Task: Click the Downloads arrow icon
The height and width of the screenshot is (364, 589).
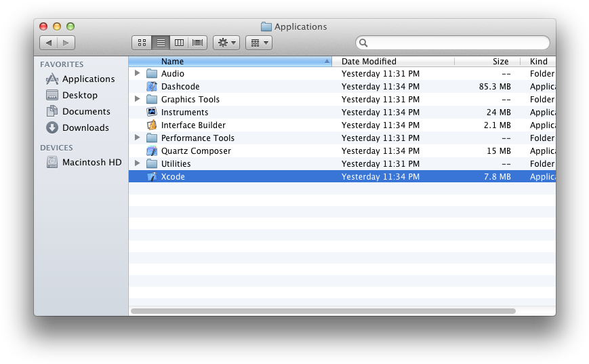Action: 52,127
